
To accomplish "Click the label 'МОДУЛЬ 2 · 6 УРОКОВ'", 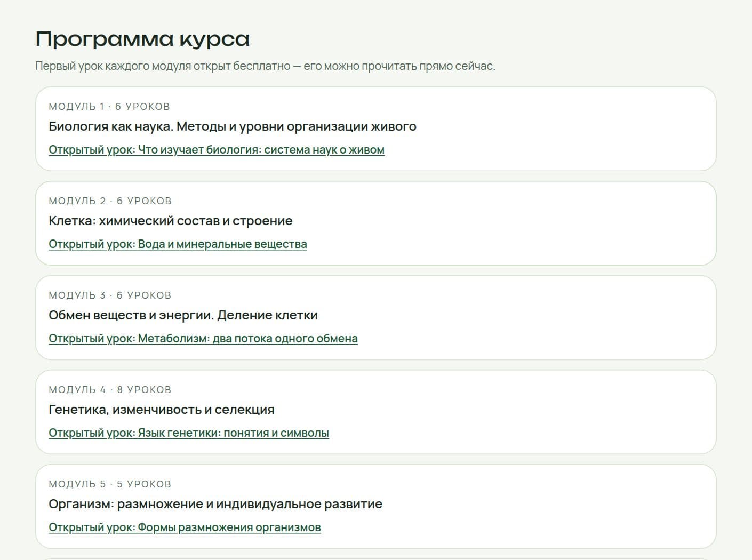I will [110, 201].
